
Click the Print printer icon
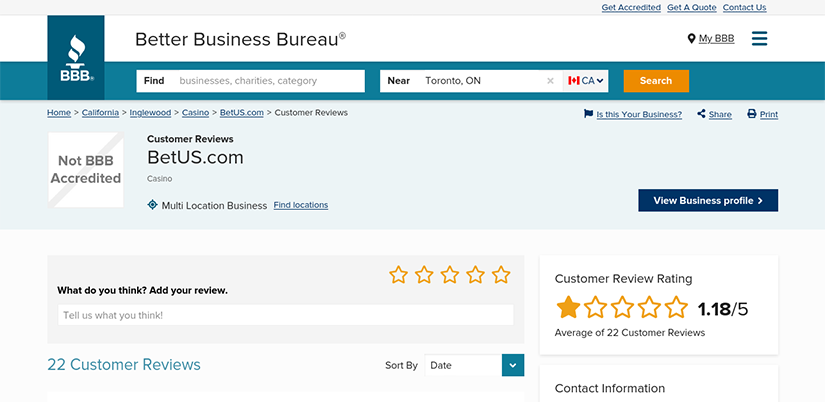point(752,114)
